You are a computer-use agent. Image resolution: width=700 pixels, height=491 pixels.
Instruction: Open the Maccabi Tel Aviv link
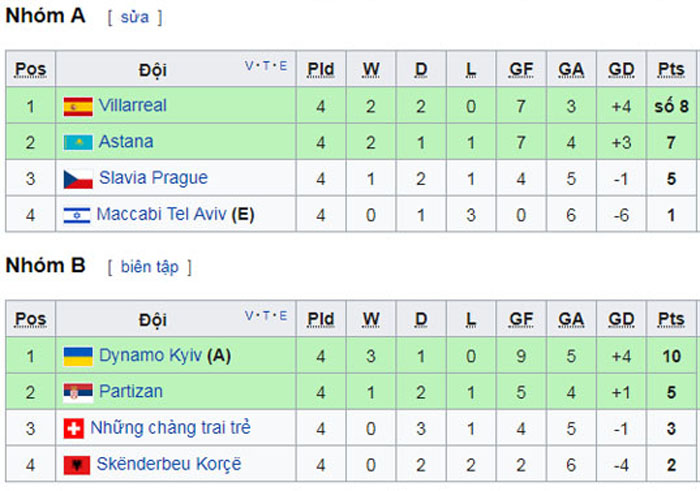click(162, 214)
